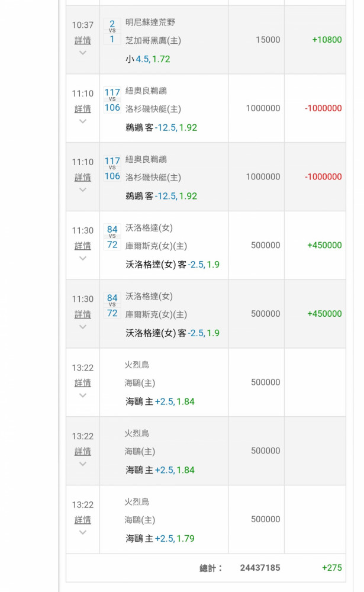
Task: Open 詳情 link in the 10:37 row
Action: 83,40
